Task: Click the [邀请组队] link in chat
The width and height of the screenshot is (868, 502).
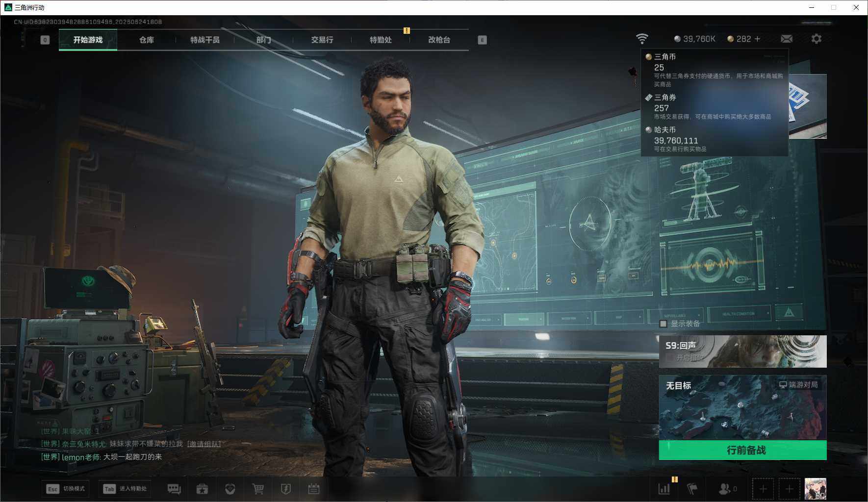Action: tap(204, 444)
